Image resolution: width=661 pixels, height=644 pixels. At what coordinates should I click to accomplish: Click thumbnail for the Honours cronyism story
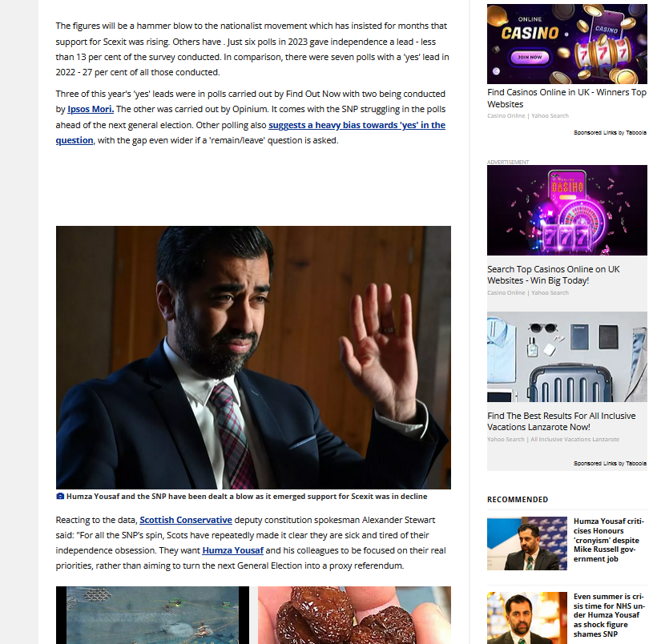point(527,544)
